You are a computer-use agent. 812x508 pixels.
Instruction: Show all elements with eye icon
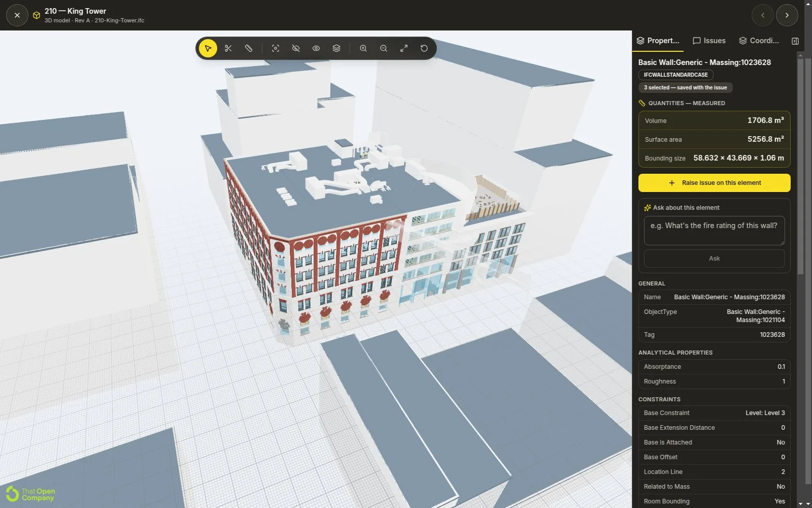(316, 48)
